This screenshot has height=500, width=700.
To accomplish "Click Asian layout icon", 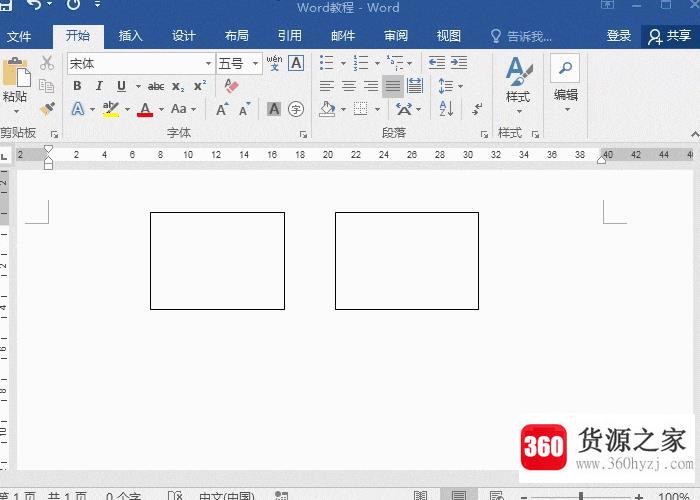I will click(404, 109).
